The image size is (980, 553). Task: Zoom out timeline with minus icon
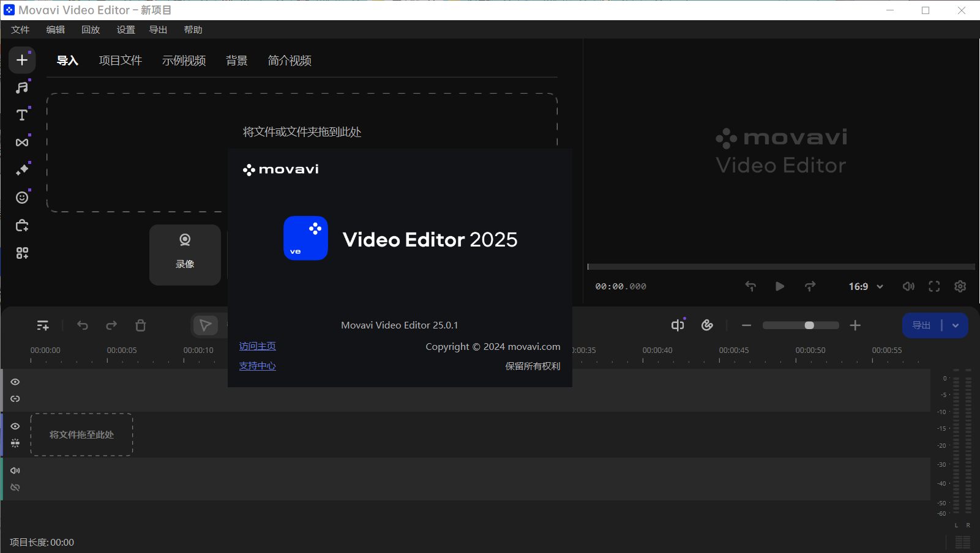tap(746, 325)
